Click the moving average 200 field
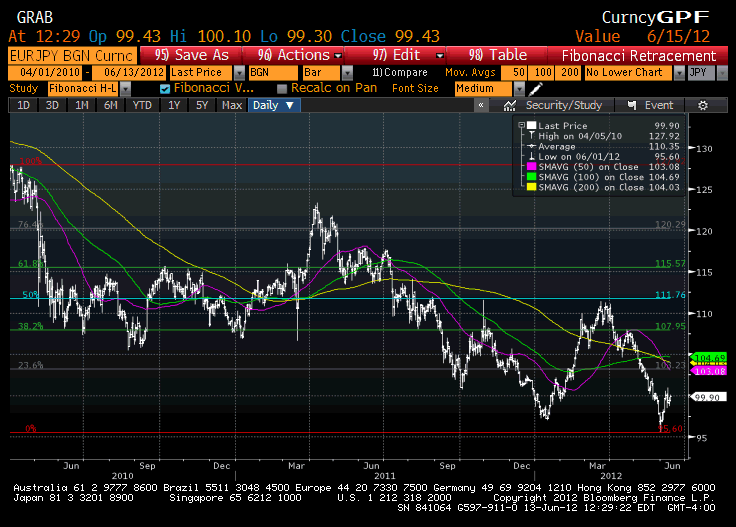The image size is (736, 527). (x=568, y=73)
